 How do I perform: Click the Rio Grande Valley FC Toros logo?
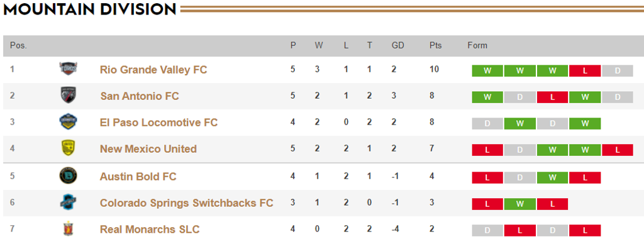(x=68, y=69)
